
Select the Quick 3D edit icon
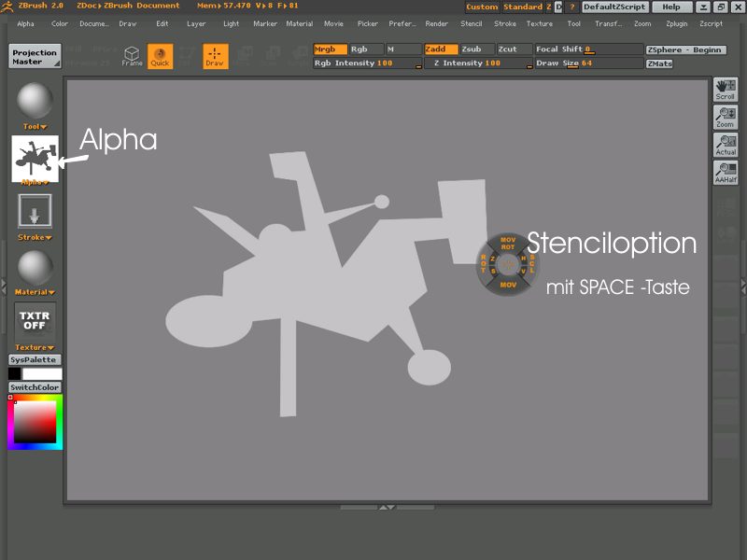[x=160, y=56]
